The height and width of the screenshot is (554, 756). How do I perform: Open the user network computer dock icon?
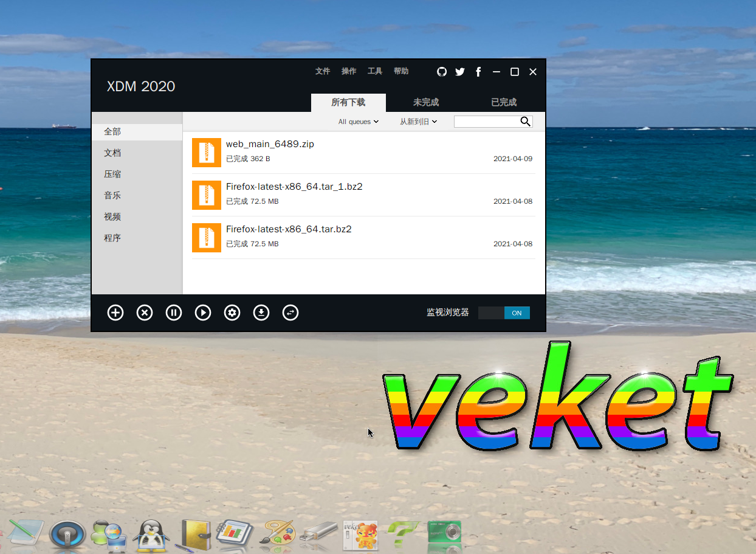pos(108,535)
